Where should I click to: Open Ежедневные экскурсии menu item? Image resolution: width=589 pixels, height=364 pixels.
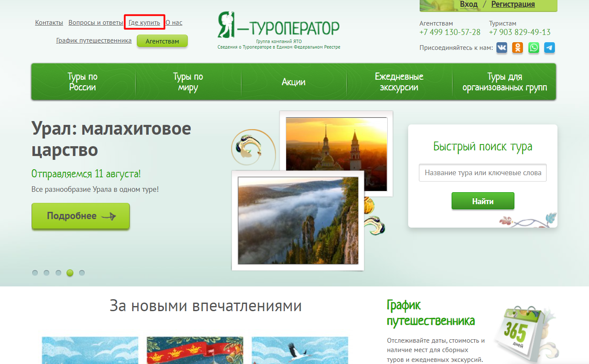[x=399, y=82]
